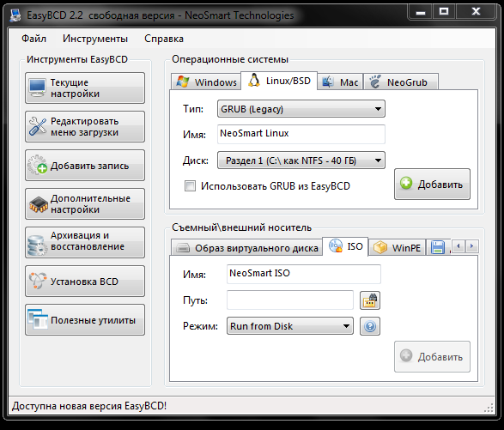Switch to the WinPE tab
This screenshot has height=430, width=504.
pos(397,247)
